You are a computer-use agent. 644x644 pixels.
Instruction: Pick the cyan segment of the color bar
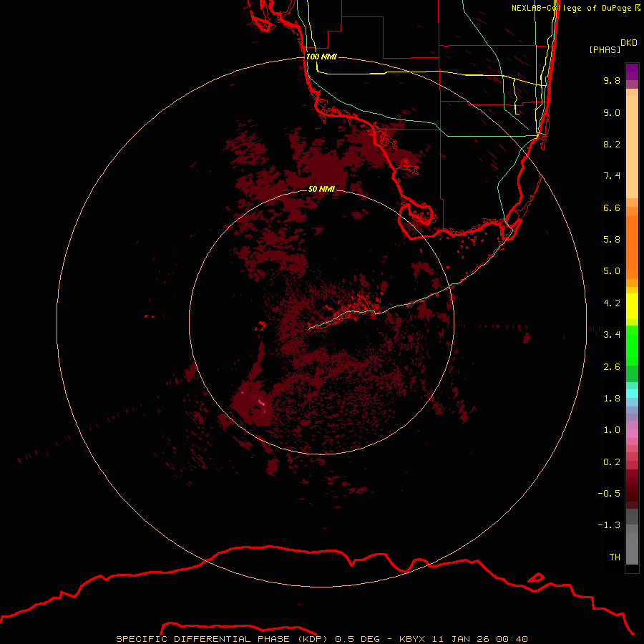pyautogui.click(x=632, y=393)
